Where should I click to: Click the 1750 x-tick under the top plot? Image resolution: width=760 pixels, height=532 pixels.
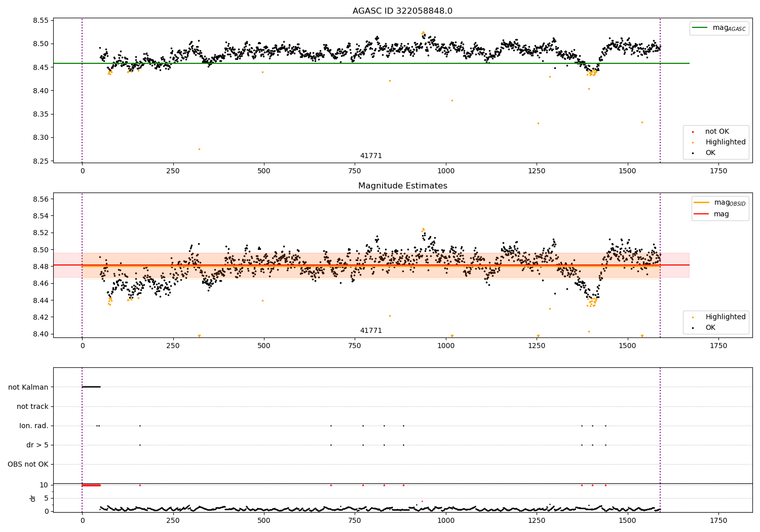[718, 171]
